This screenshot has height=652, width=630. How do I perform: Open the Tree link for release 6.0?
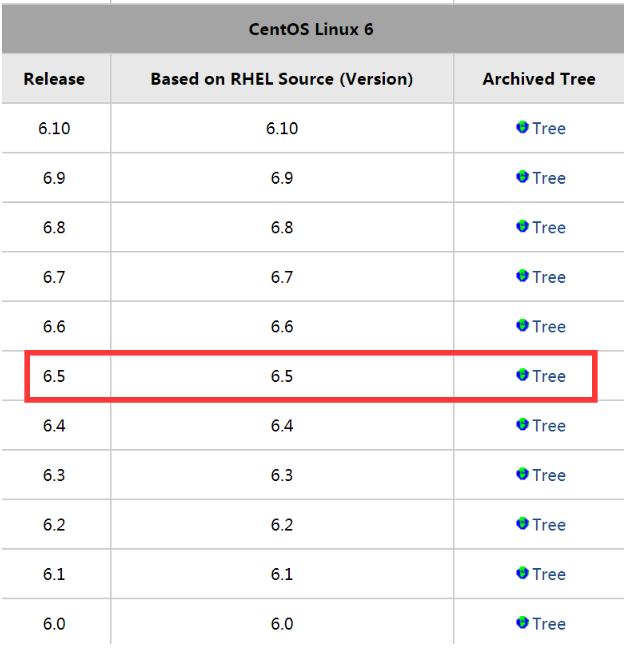[x=549, y=624]
